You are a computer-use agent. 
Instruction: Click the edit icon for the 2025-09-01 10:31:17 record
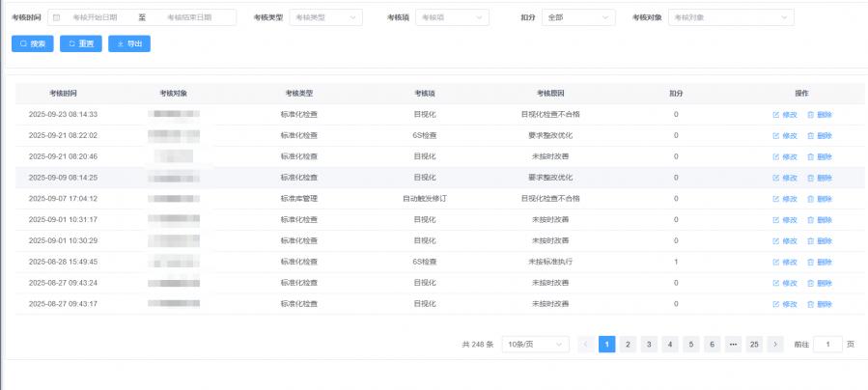(x=775, y=220)
